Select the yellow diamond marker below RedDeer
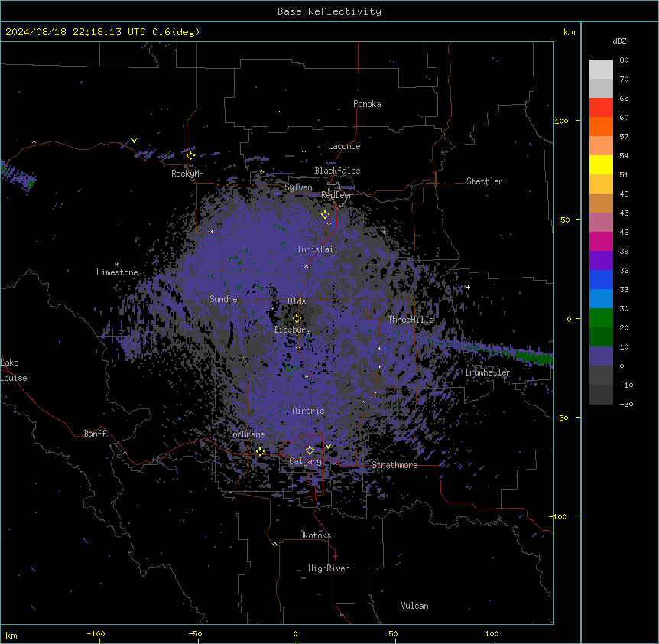659x644 pixels. pos(326,214)
